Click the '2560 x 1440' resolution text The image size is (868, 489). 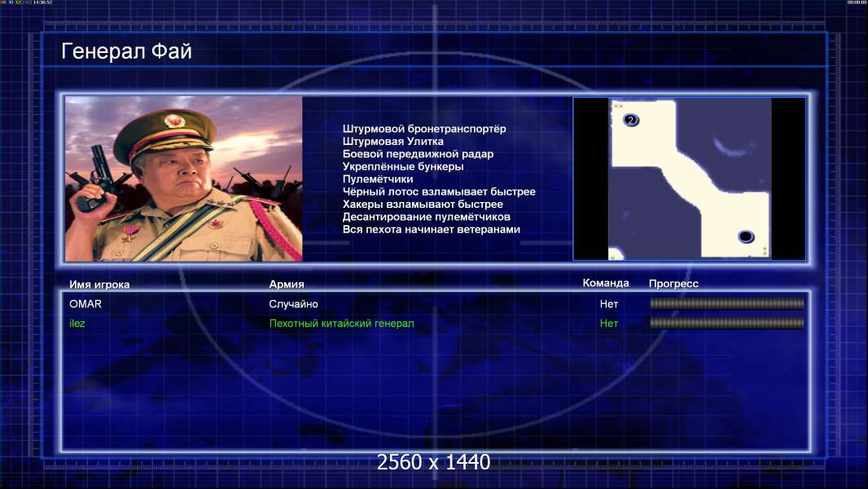pyautogui.click(x=433, y=462)
